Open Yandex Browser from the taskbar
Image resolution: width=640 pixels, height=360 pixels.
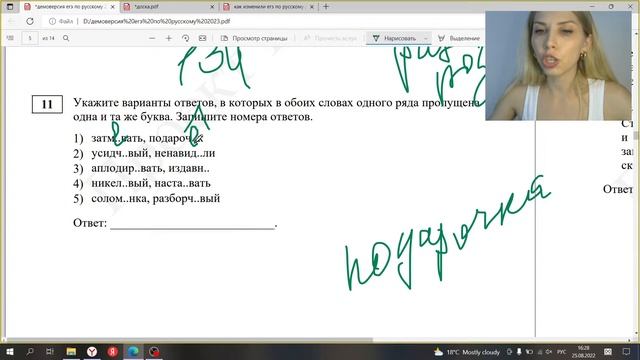point(92,351)
